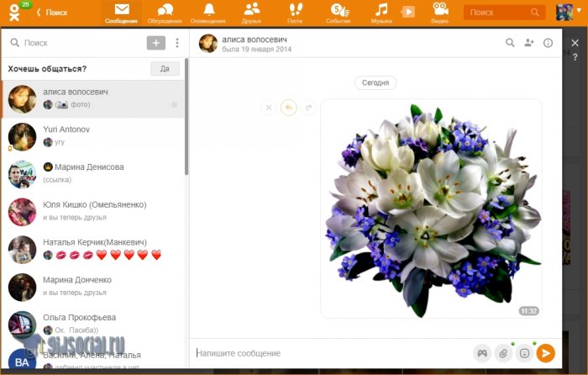This screenshot has height=375, width=588.
Task: Open the Музыка (Music) section
Action: (382, 13)
